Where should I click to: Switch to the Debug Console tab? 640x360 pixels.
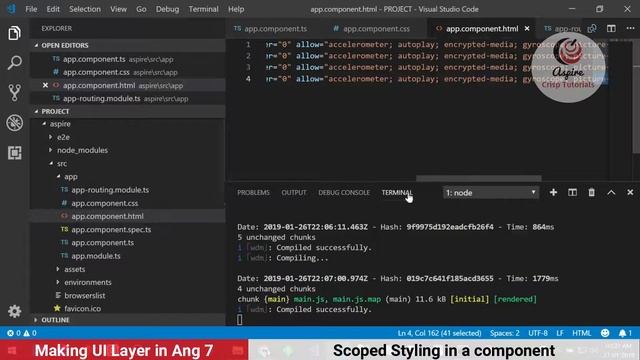coord(344,193)
